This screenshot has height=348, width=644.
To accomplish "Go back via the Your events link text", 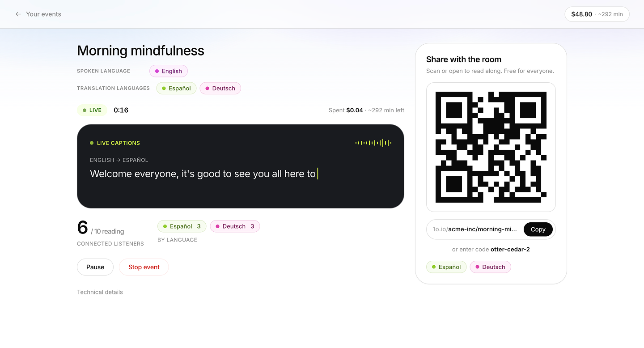I will click(43, 14).
